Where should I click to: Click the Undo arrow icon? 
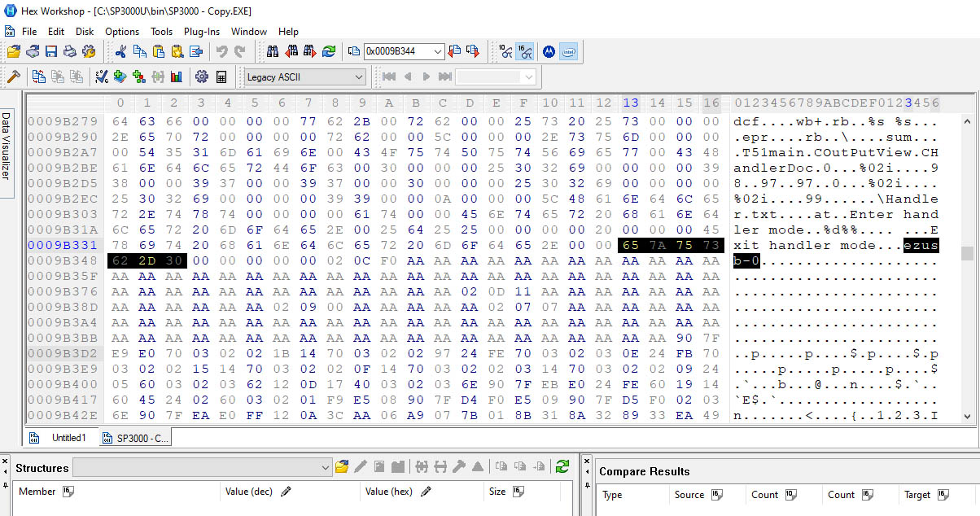(x=221, y=51)
